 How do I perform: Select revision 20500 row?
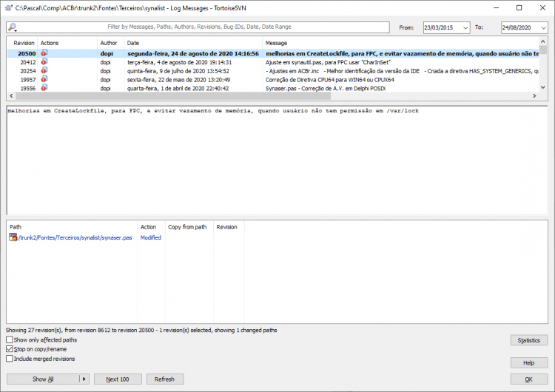(x=273, y=53)
